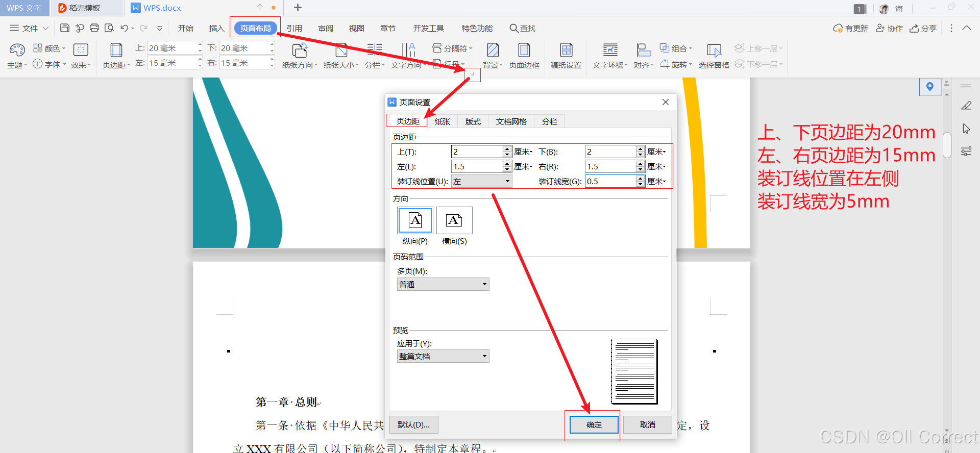
Task: Increase dialog bottom margin with up spinner
Action: [x=641, y=148]
